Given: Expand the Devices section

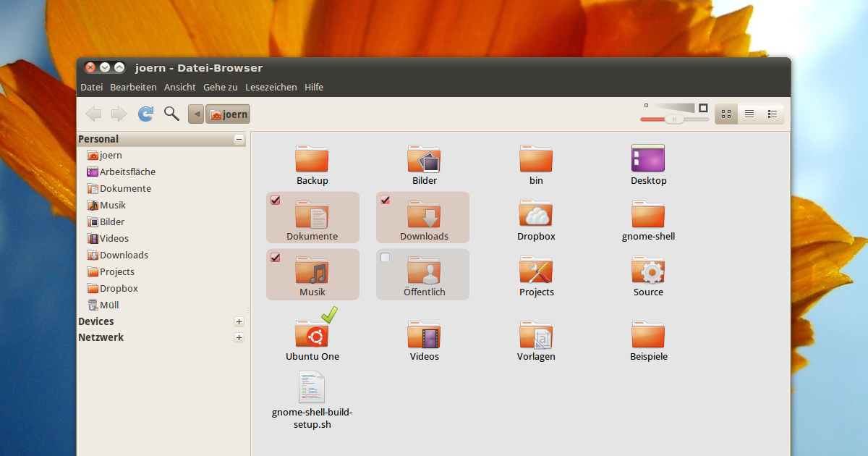Looking at the screenshot, I should 239,321.
